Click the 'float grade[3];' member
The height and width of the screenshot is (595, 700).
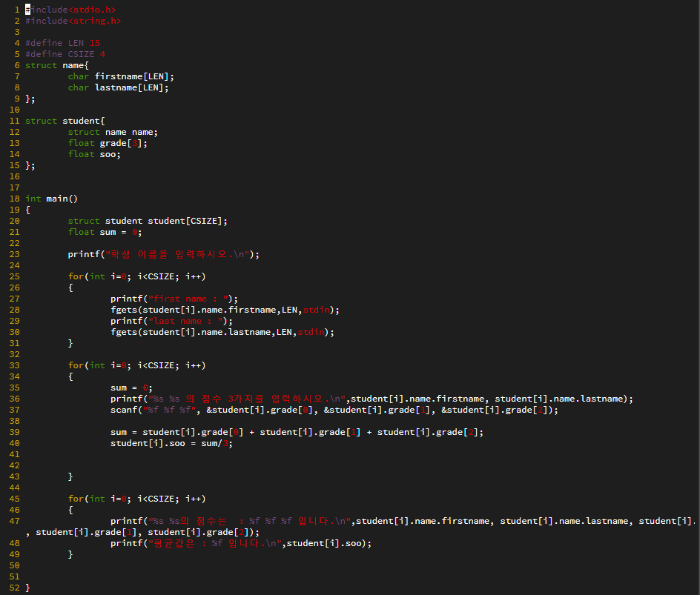pyautogui.click(x=108, y=143)
